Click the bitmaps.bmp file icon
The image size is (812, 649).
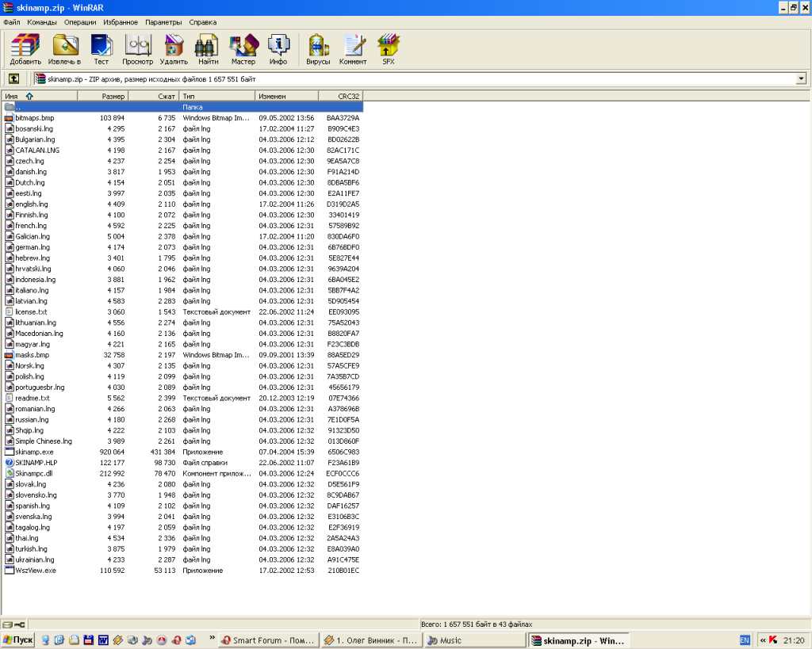pos(9,118)
